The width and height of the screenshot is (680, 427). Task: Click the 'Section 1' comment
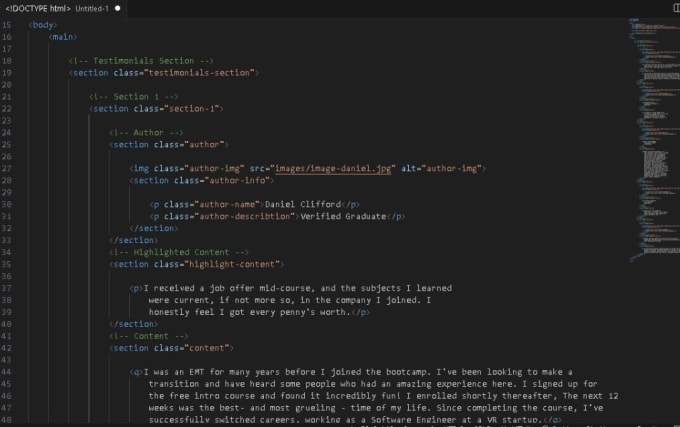click(x=134, y=97)
